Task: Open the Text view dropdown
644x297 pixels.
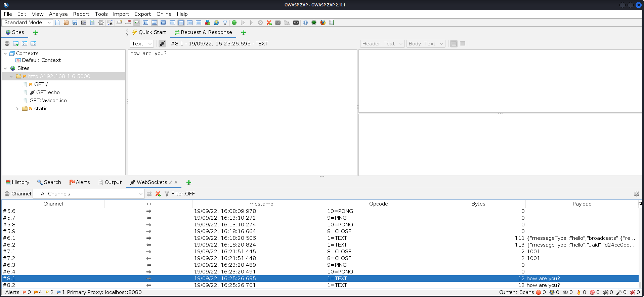Action: [141, 44]
